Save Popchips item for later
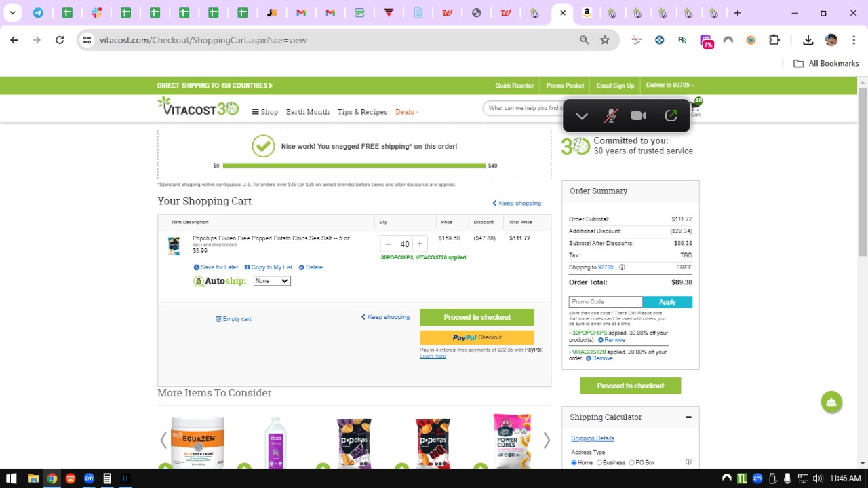 (x=216, y=267)
